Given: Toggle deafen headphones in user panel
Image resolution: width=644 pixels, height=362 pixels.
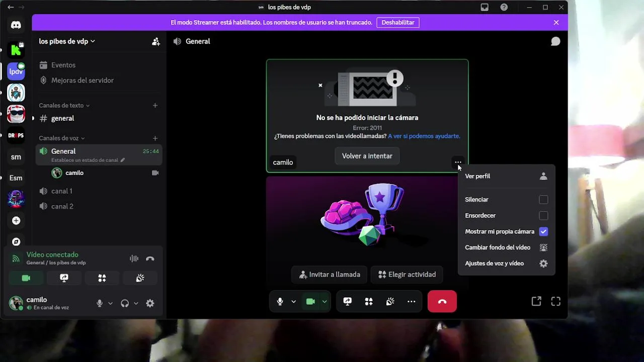Looking at the screenshot, I should (x=125, y=303).
